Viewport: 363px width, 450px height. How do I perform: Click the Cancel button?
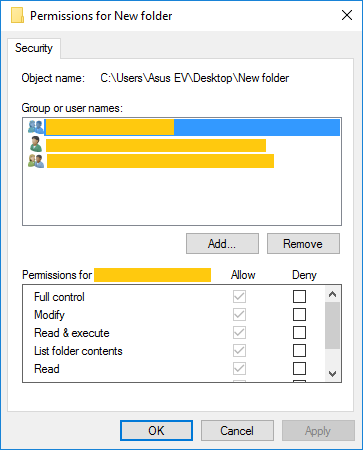point(237,431)
